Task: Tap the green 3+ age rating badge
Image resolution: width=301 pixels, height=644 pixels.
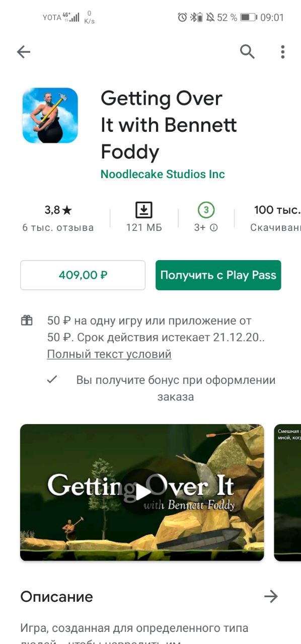Action: point(206,210)
